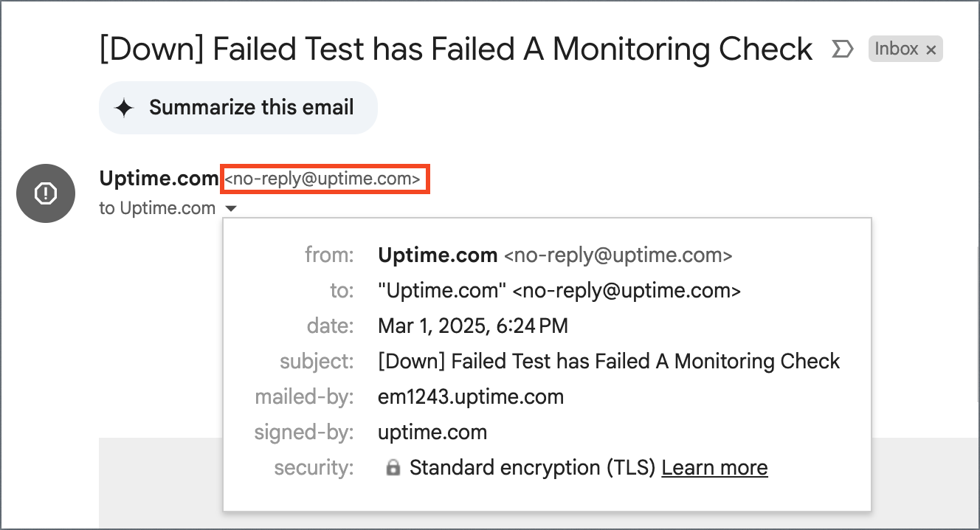Click the sparkle icon in Summarize button
The image size is (980, 530).
click(124, 108)
